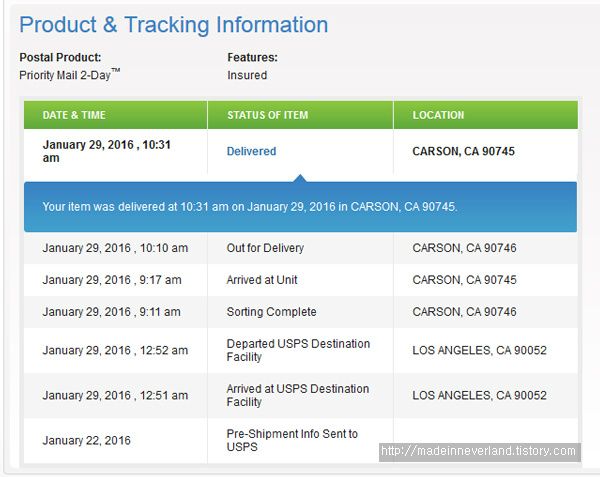600x477 pixels.
Task: Click the Delivered status link
Action: pos(251,151)
